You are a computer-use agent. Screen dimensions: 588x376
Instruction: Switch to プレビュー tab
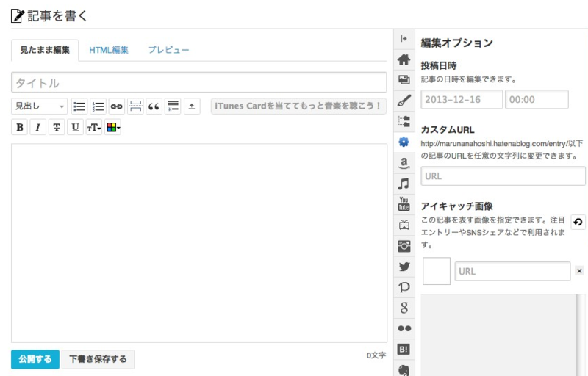(169, 50)
